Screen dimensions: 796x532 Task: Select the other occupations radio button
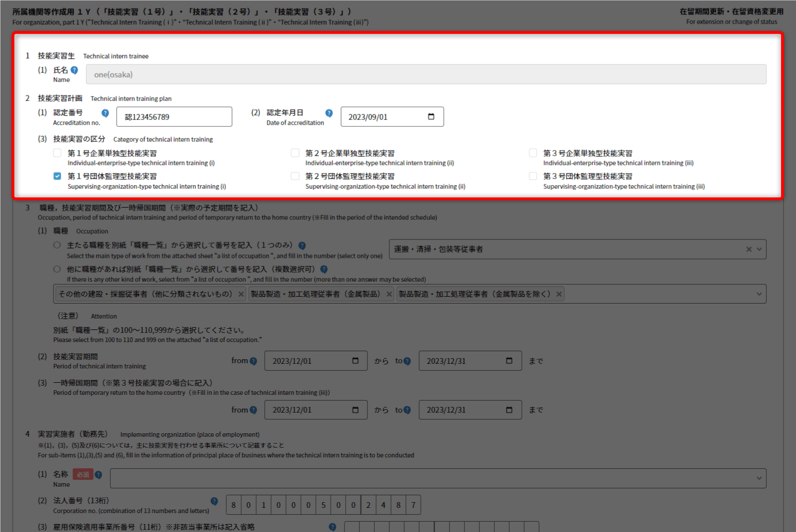57,269
